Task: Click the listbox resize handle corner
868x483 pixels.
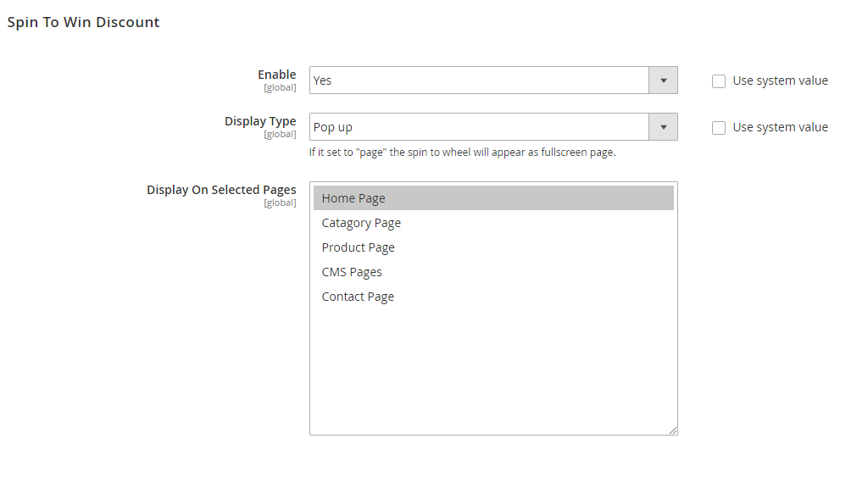Action: (x=673, y=430)
